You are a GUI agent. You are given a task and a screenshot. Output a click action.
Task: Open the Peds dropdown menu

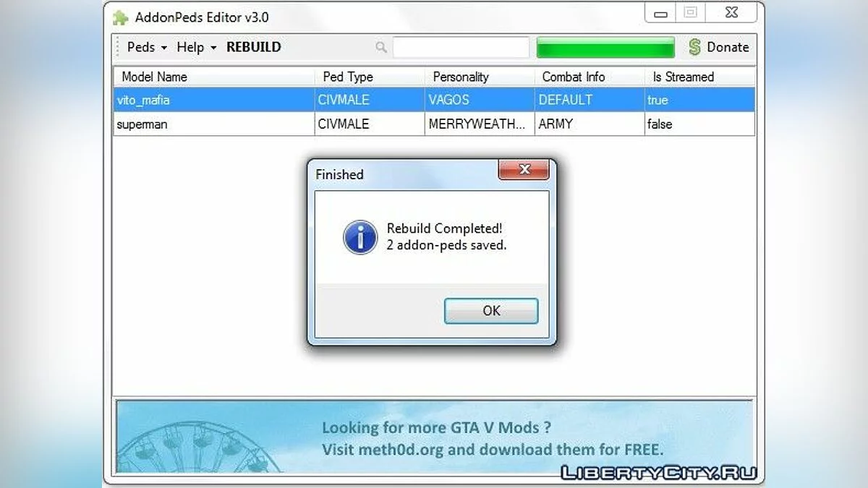[x=147, y=47]
